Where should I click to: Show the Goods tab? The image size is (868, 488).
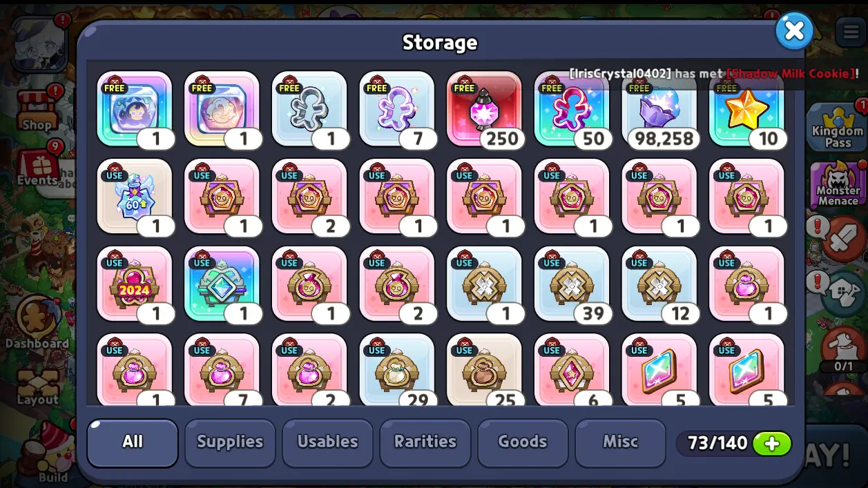click(x=523, y=442)
